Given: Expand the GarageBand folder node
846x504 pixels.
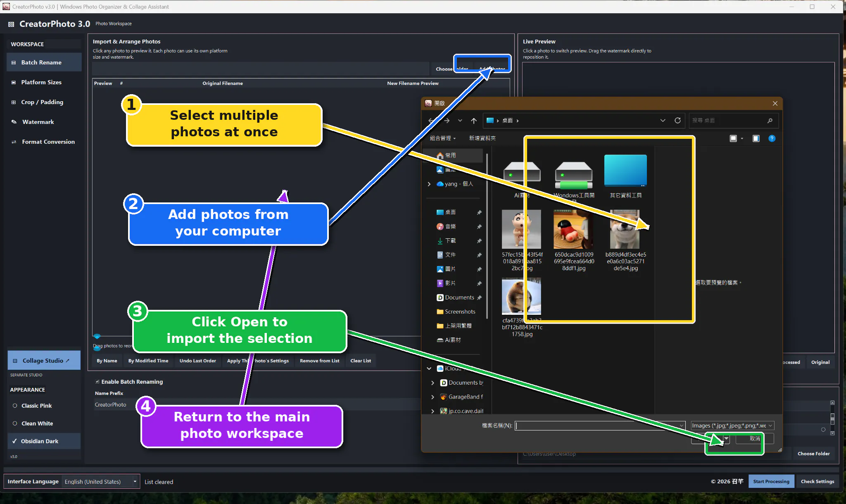Looking at the screenshot, I should pos(433,397).
